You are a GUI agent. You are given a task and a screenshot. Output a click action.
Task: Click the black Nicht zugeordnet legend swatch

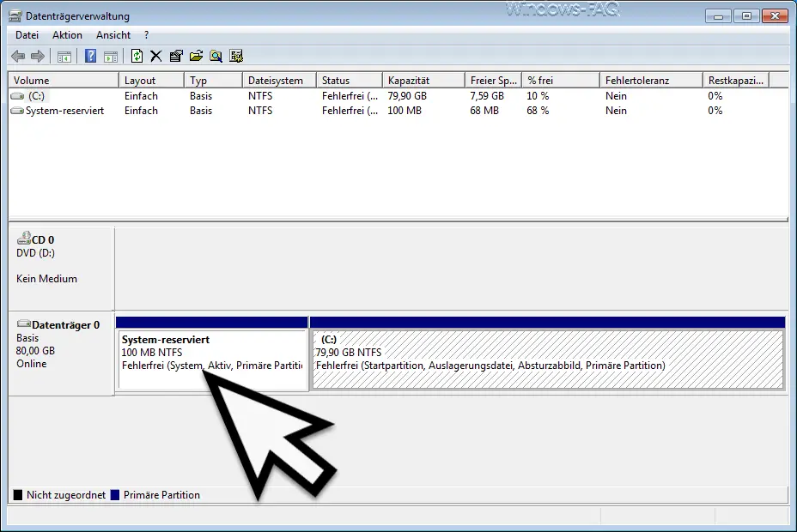(18, 495)
